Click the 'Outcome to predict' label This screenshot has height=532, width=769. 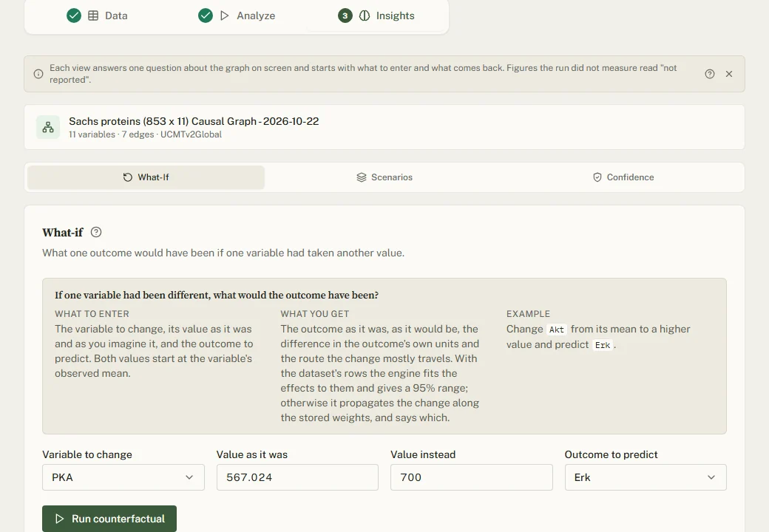[611, 454]
